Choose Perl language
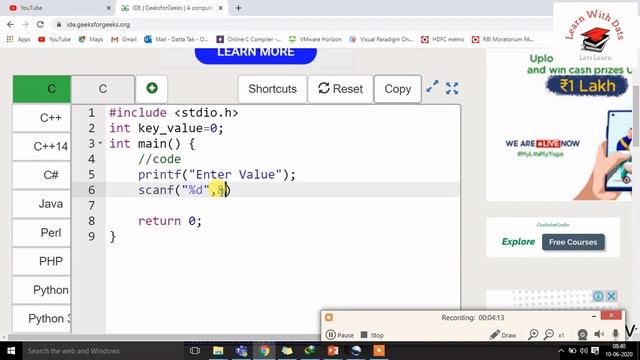Screen dimensions: 640x360 (x=42, y=233)
